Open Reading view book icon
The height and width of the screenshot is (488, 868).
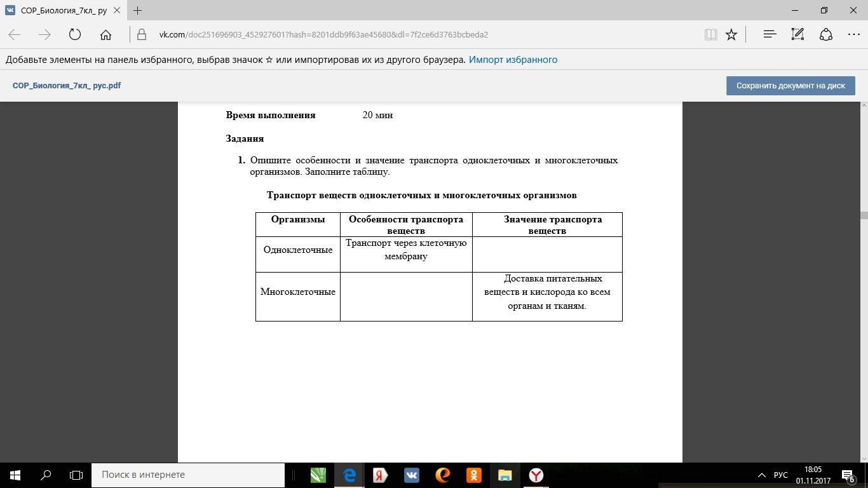[x=710, y=34]
